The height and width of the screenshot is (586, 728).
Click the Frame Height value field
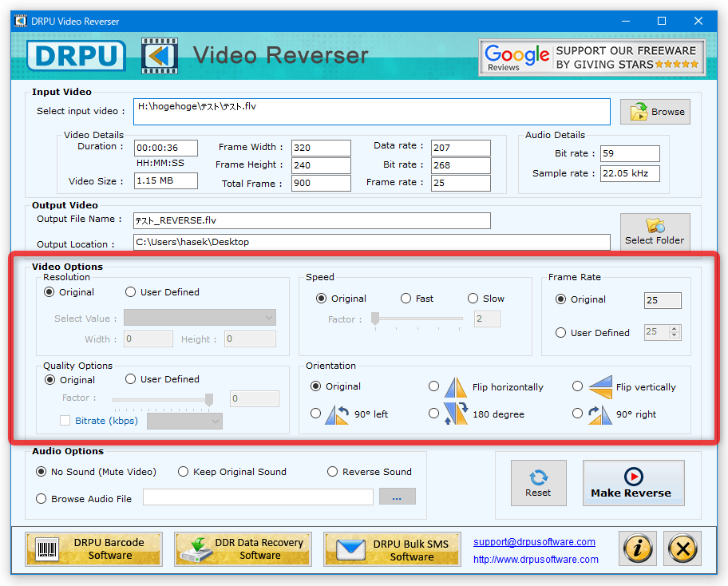pos(321,166)
